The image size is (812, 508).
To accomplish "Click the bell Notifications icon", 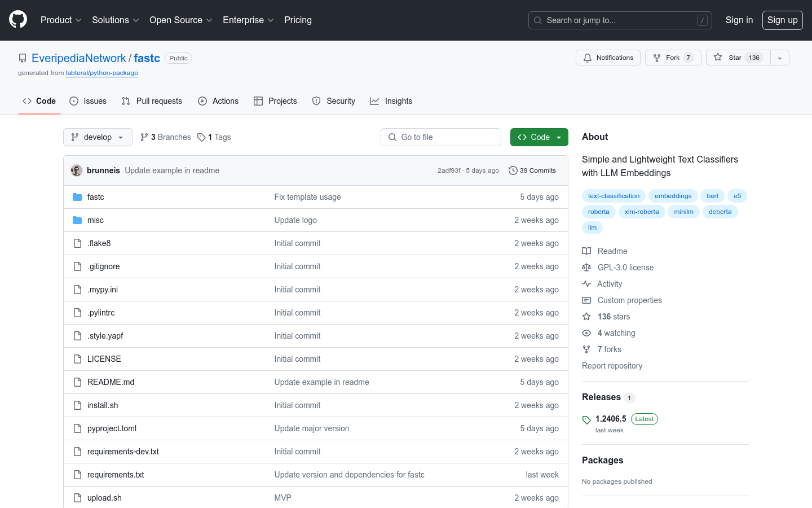I will click(x=588, y=58).
